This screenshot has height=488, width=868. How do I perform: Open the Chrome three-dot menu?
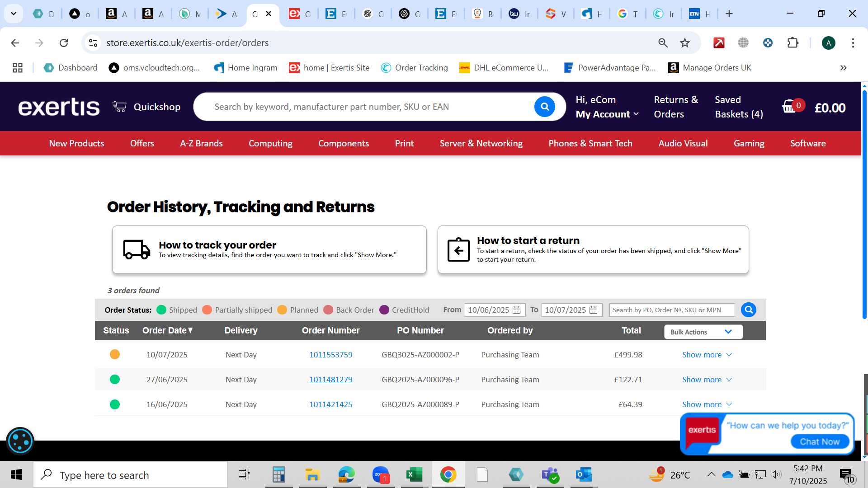pyautogui.click(x=853, y=43)
